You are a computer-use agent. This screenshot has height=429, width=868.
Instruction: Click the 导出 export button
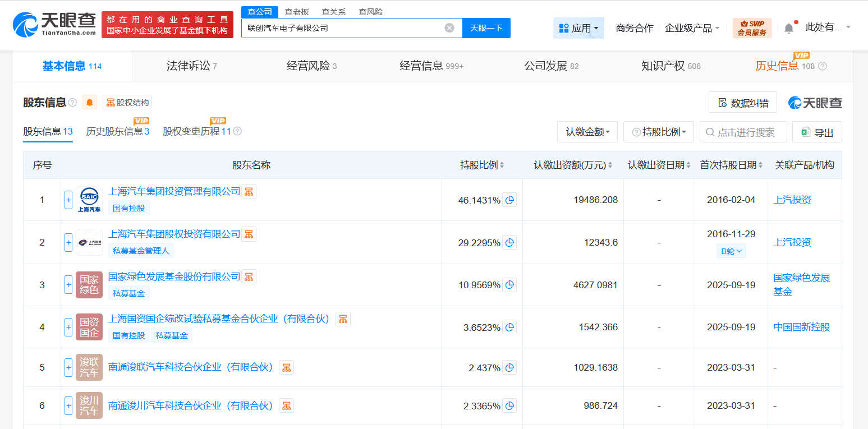[x=817, y=132]
